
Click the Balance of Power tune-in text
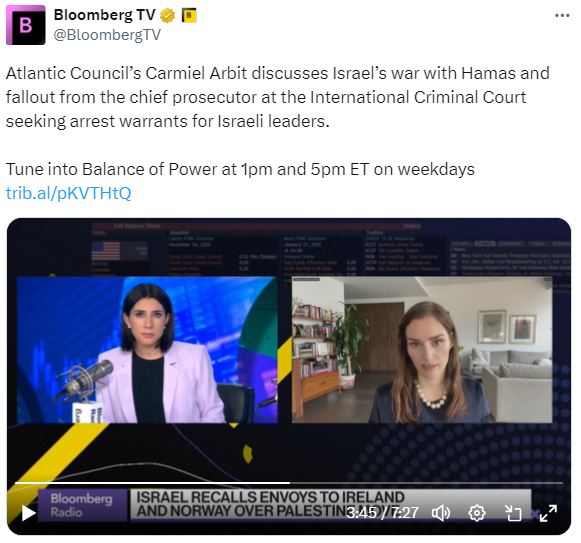240,169
